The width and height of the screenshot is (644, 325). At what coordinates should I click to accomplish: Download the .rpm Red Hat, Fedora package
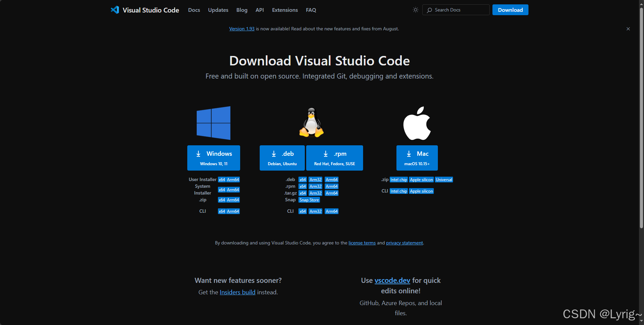click(x=334, y=158)
